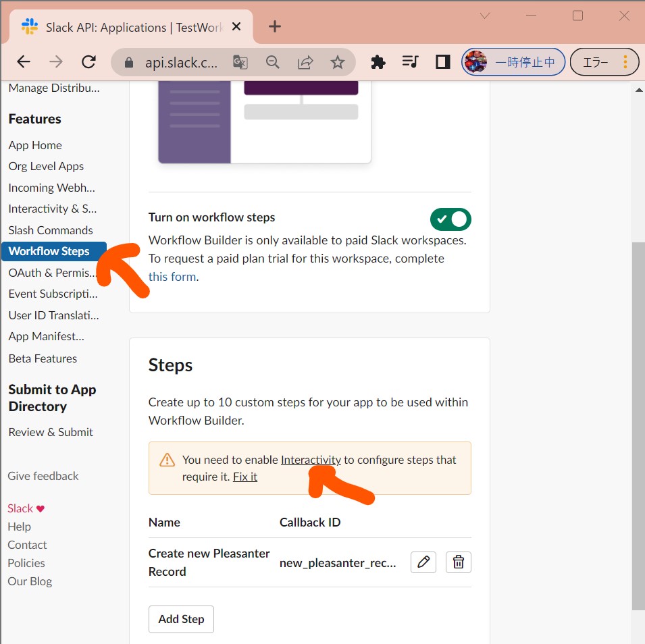Click the page vertical scrollbar thumb
The height and width of the screenshot is (644, 645).
coord(638,426)
